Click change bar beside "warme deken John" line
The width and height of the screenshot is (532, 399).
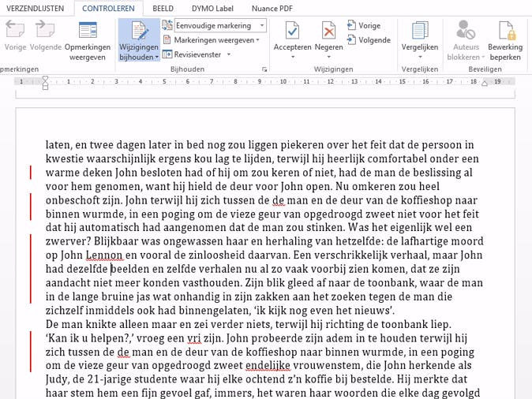click(x=31, y=172)
